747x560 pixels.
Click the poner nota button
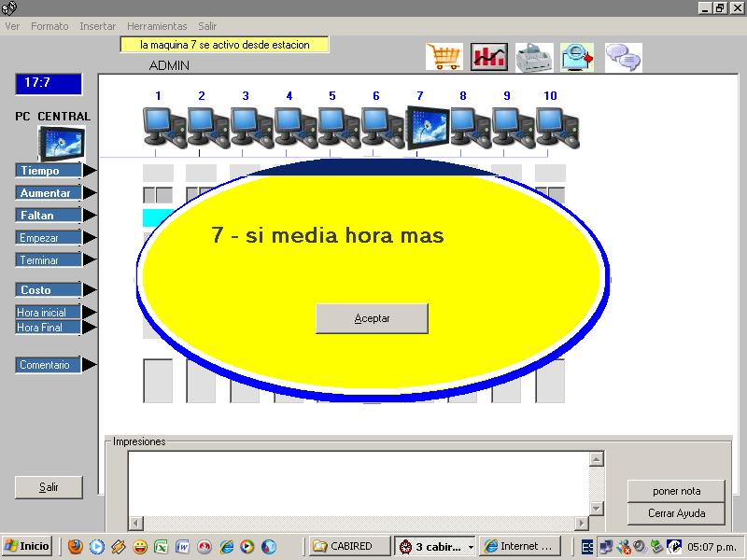tap(676, 491)
